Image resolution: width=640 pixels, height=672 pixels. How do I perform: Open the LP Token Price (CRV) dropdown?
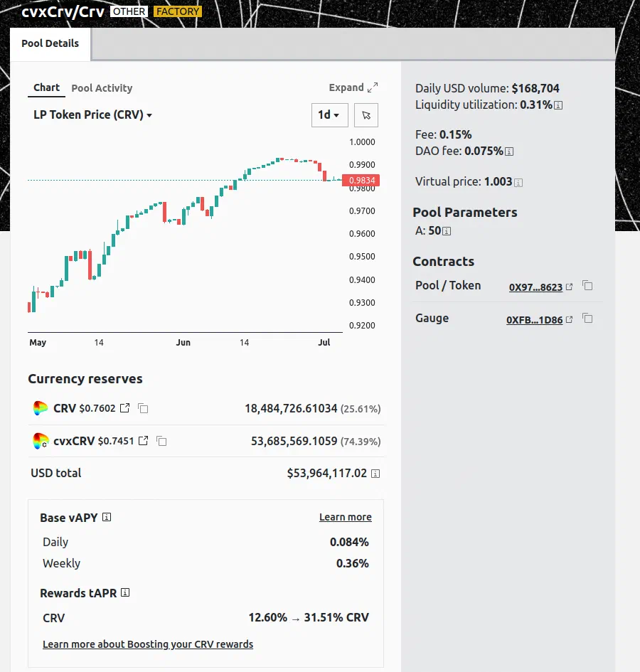[92, 115]
